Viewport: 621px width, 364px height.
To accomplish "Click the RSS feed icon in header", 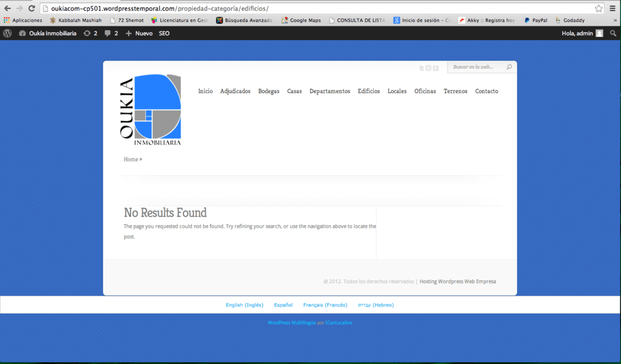I will coord(428,68).
